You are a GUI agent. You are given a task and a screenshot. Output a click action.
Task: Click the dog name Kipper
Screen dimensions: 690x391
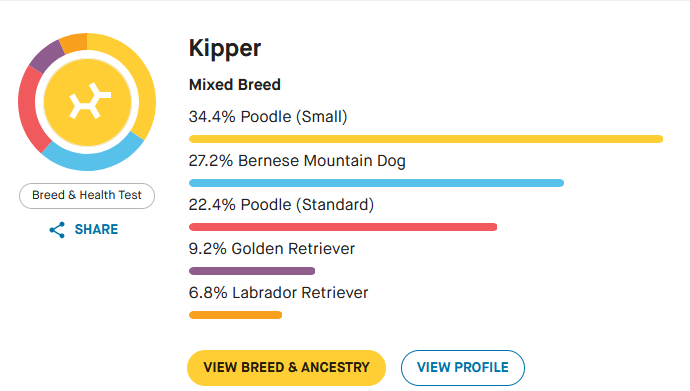coord(225,48)
